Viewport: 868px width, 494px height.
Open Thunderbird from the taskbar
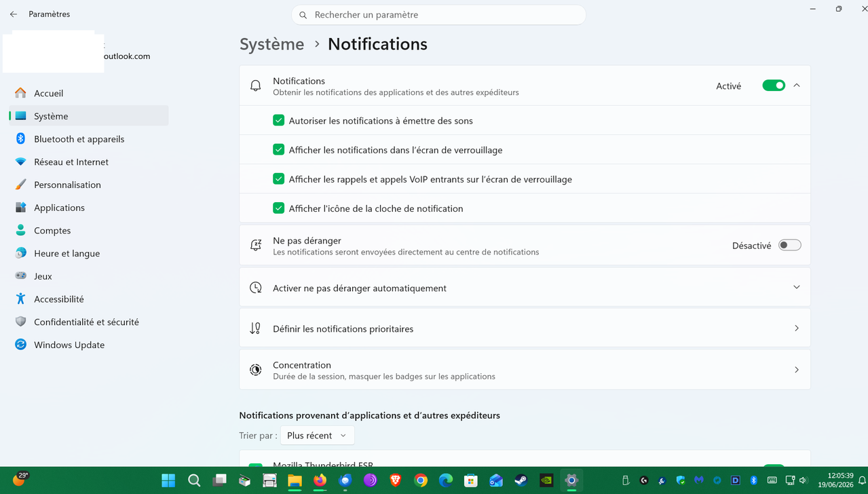pos(345,480)
